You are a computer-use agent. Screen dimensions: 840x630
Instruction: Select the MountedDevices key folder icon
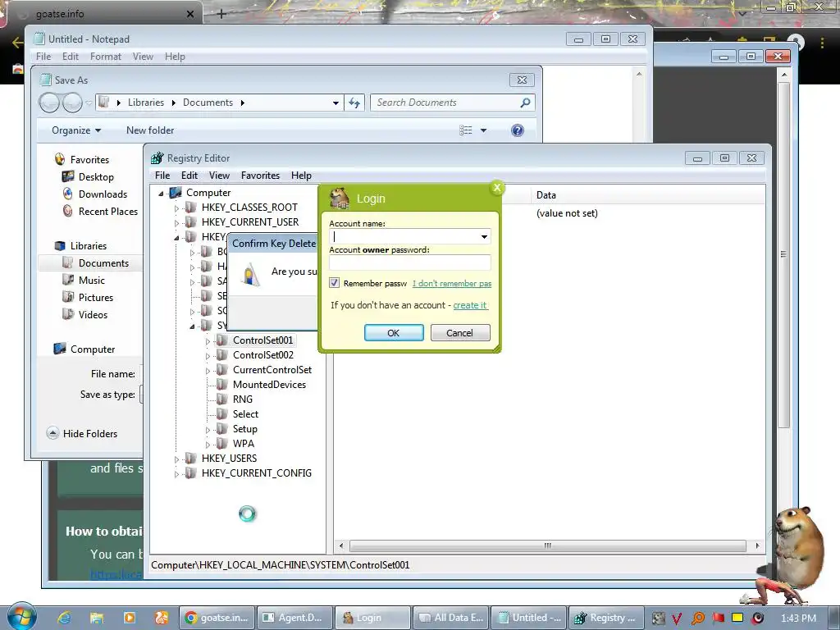(221, 384)
